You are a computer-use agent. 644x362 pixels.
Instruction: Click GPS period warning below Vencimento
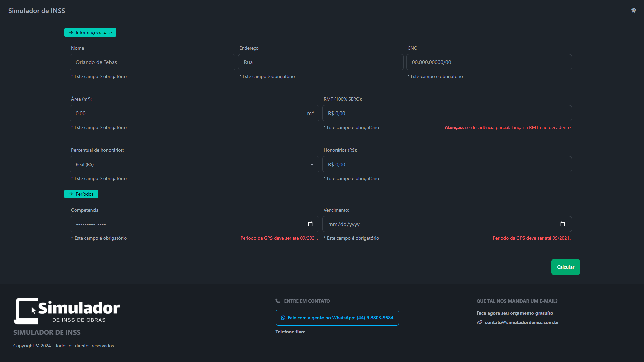point(532,238)
